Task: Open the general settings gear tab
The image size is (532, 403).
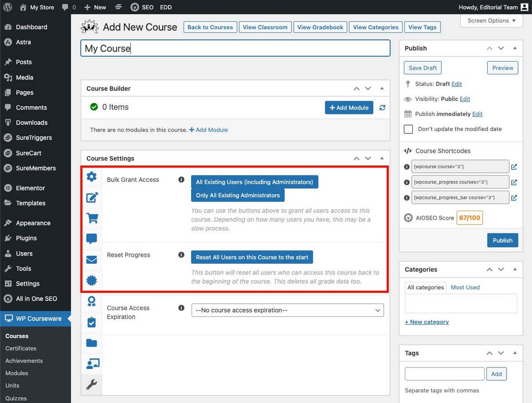Action: (92, 177)
